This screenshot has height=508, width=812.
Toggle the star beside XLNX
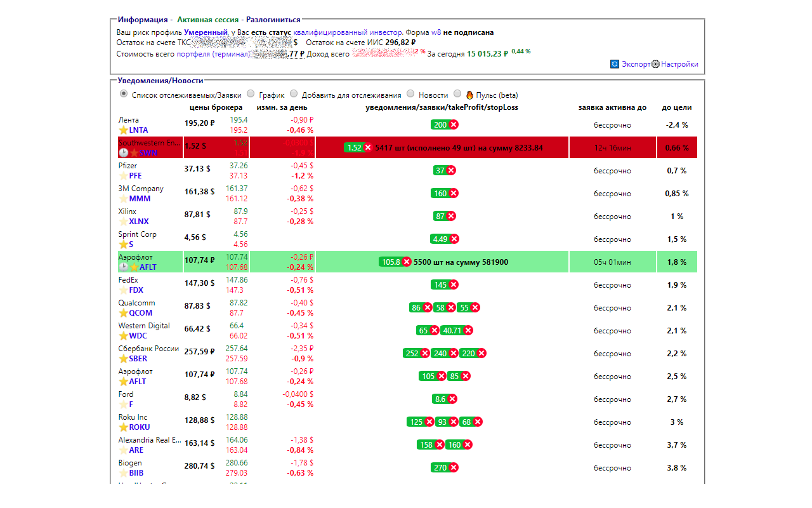(123, 222)
